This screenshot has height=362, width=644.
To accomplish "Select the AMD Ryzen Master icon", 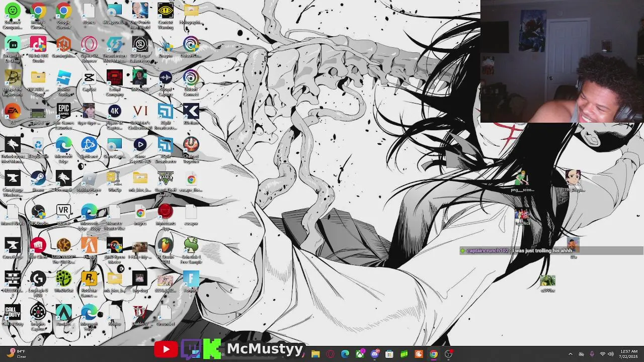I will (114, 250).
